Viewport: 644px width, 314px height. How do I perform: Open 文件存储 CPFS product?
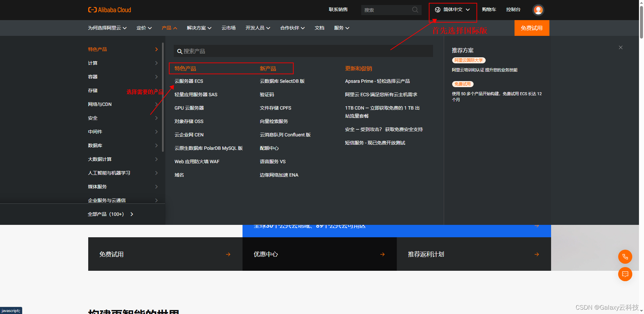point(275,108)
